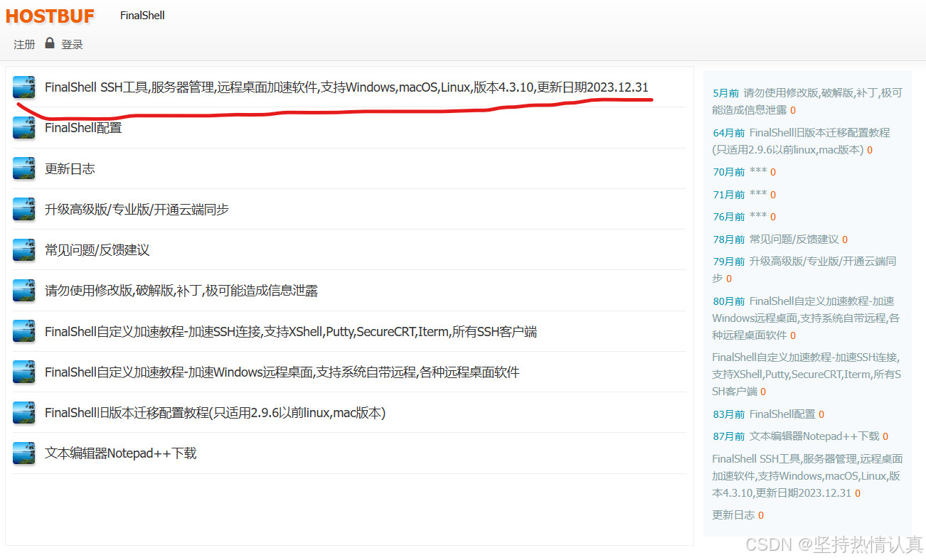Click thumbnail icon beside FinalShell SSH工具 post
This screenshot has height=560, width=926.
[24, 87]
